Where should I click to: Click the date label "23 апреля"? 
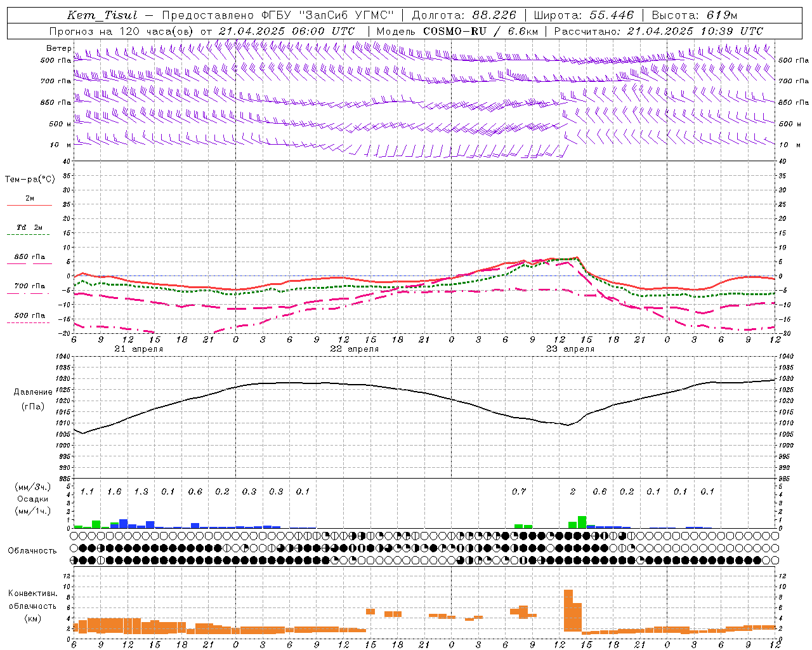click(570, 349)
